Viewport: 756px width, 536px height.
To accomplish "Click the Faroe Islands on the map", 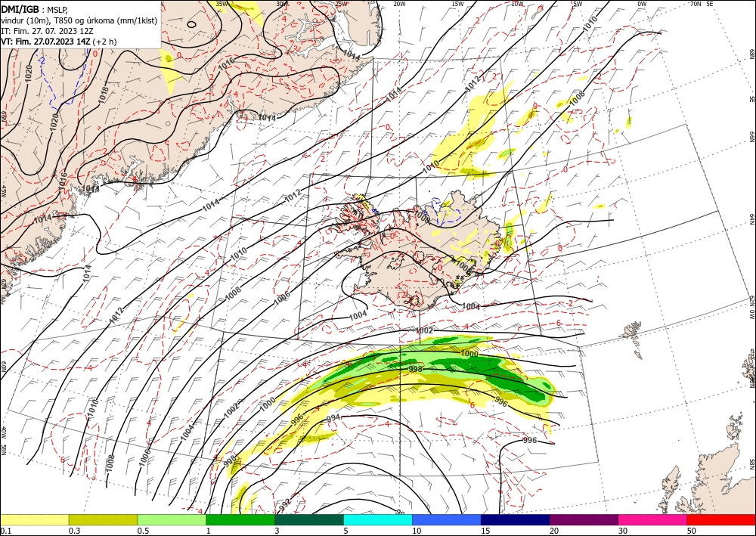I will click(x=633, y=338).
